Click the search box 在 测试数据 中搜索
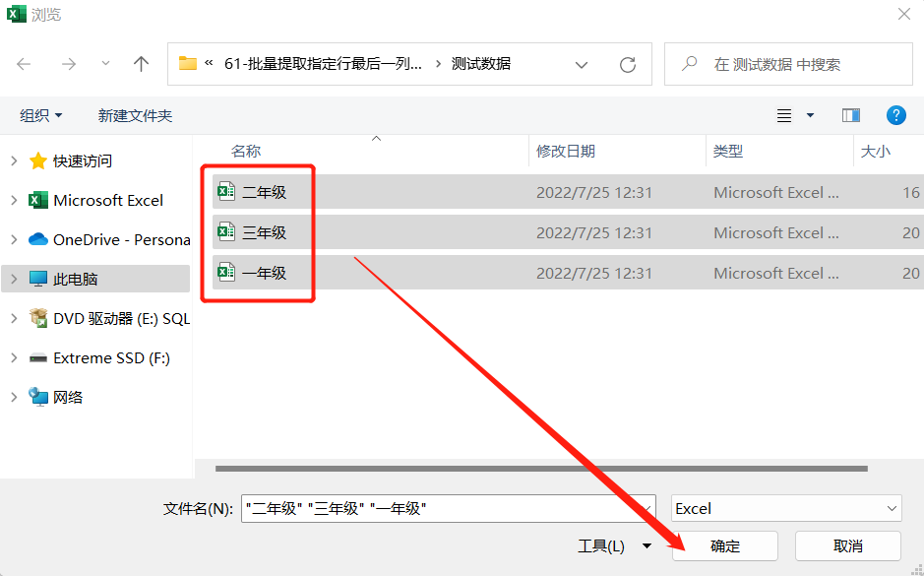924x576 pixels. 788,64
